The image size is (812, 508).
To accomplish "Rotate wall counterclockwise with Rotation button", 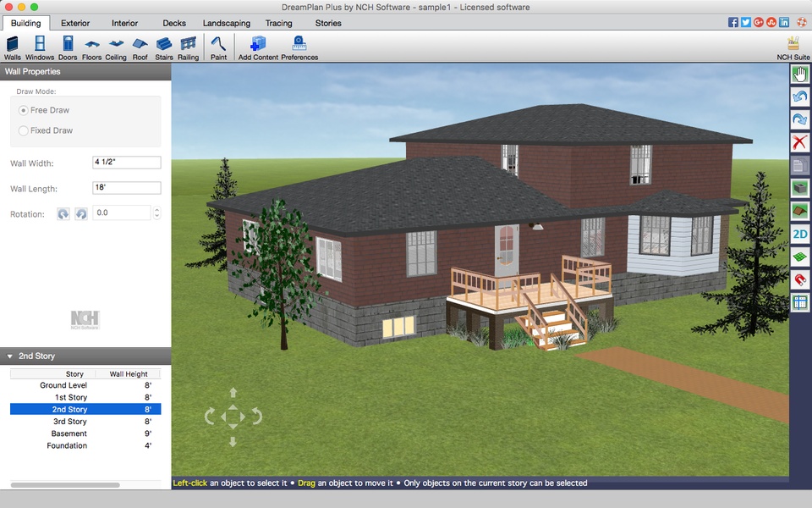I will [x=81, y=213].
